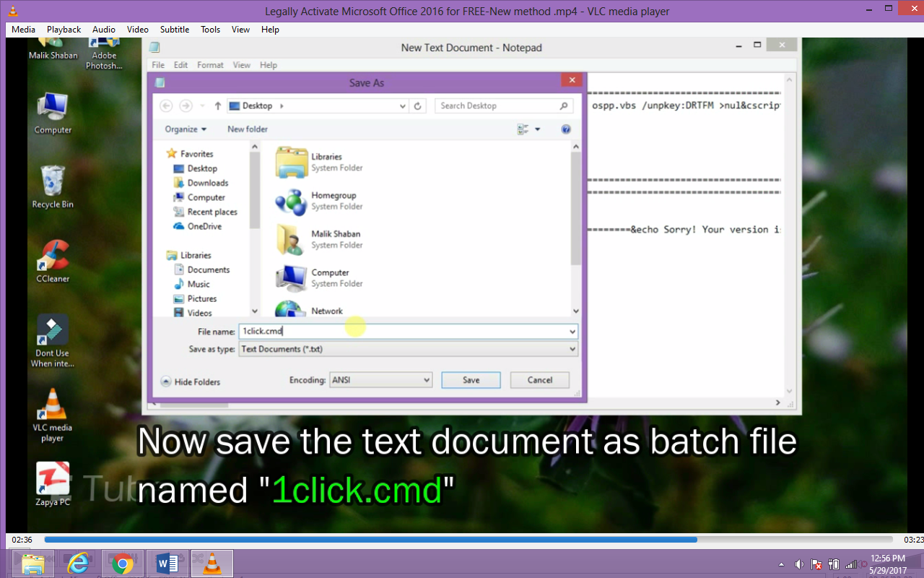Open the VLC Tools menu
Screen dimensions: 924x578
[x=211, y=30]
